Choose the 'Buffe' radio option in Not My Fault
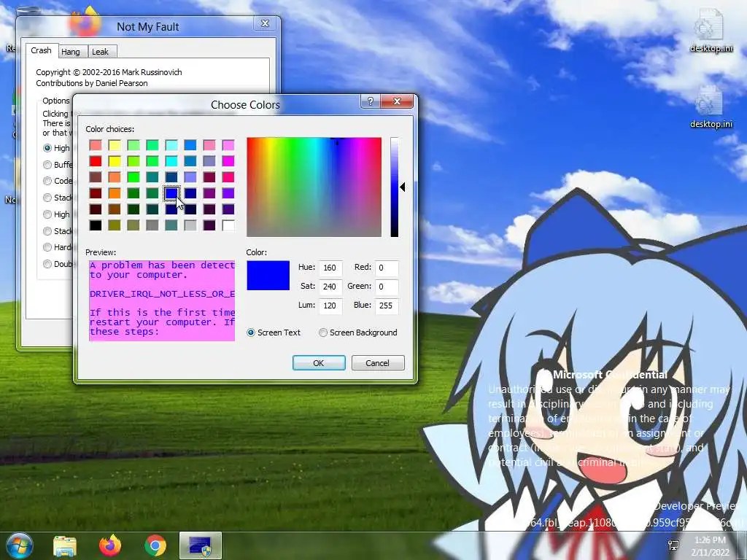This screenshot has height=560, width=747. (47, 165)
